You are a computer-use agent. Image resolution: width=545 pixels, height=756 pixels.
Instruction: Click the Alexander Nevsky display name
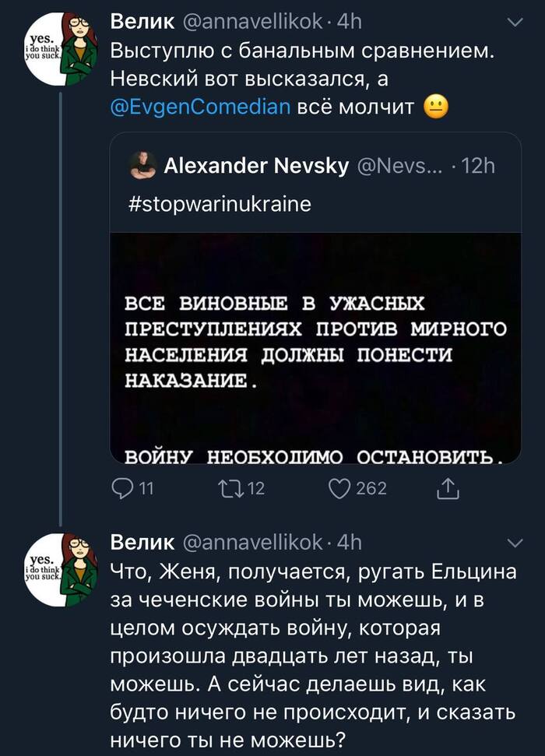pyautogui.click(x=256, y=165)
